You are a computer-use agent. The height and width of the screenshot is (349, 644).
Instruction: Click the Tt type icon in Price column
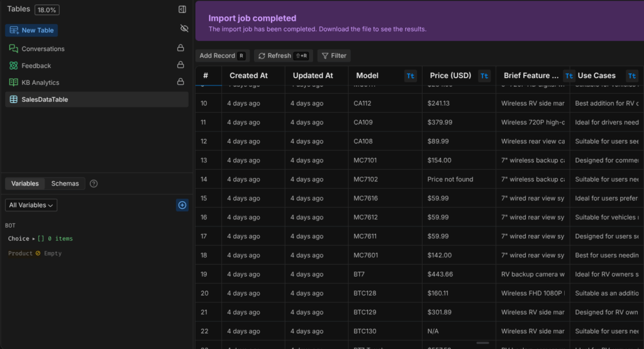(x=484, y=75)
